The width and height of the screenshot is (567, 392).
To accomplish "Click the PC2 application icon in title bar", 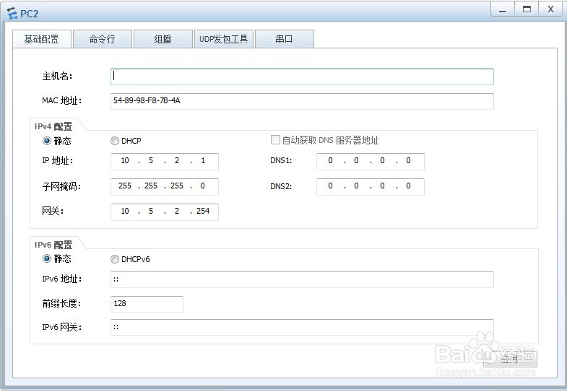I will [x=12, y=14].
